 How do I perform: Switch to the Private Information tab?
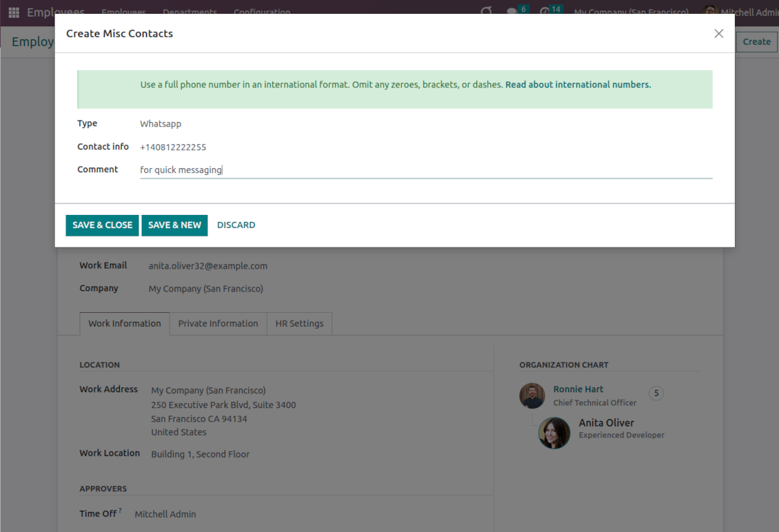(x=218, y=323)
